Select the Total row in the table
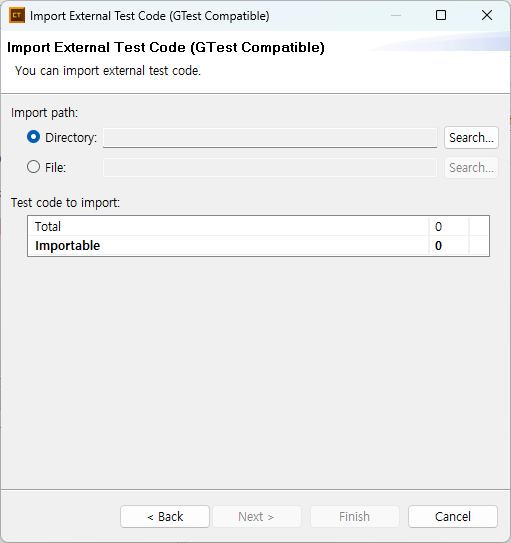 258,226
